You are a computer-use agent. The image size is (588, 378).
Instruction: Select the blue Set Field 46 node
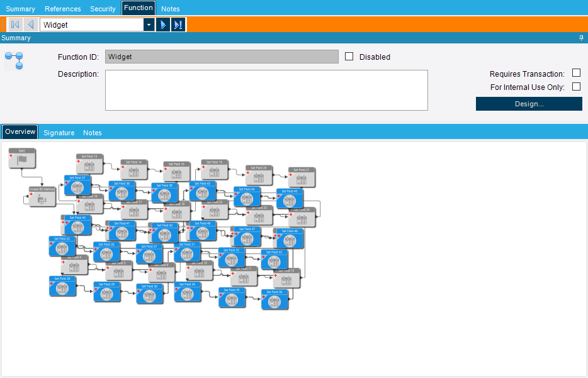click(203, 230)
